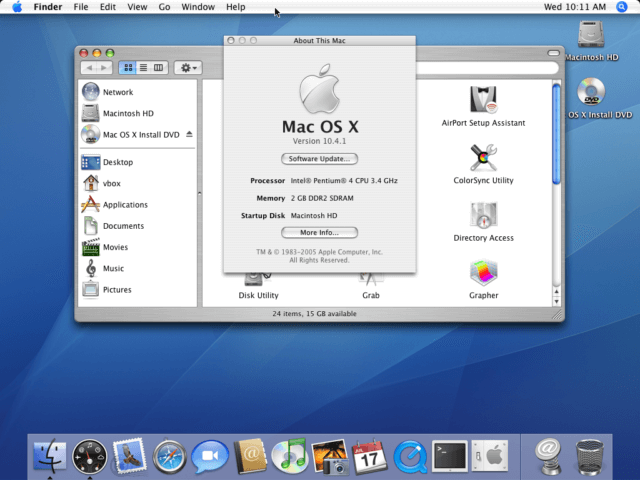Go forward in Finder window

click(x=104, y=68)
